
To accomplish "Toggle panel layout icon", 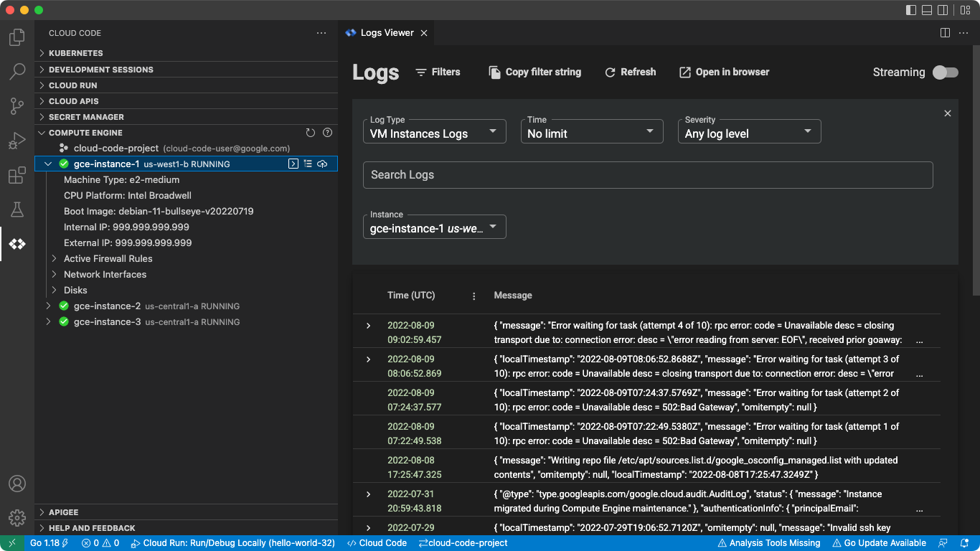I will 927,10.
